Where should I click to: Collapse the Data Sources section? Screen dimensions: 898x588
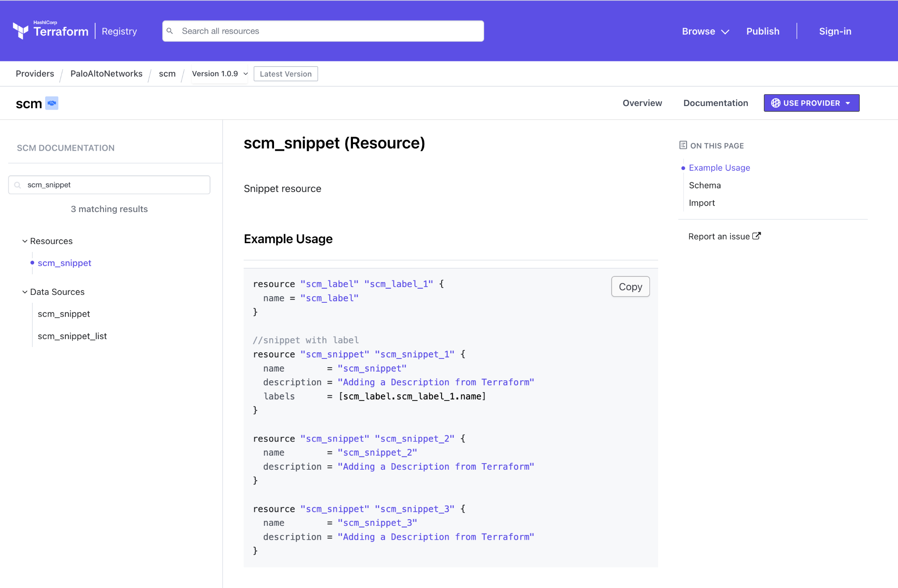pyautogui.click(x=53, y=292)
